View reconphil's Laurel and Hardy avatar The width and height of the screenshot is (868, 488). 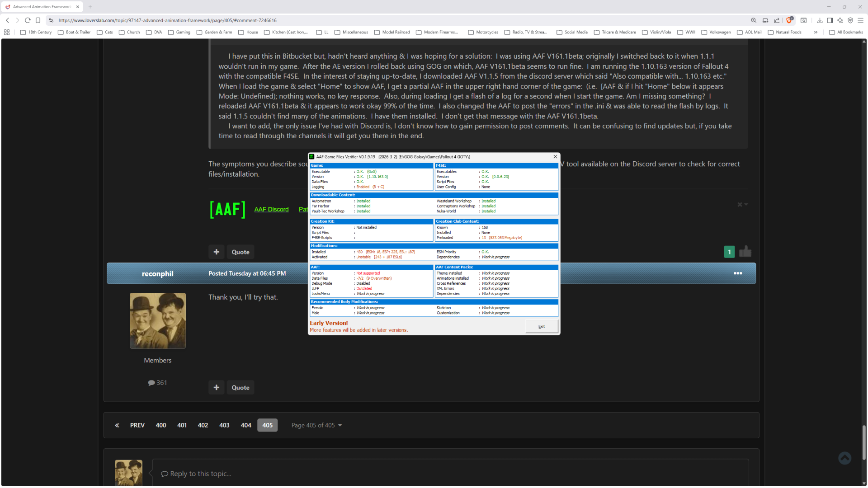click(158, 321)
